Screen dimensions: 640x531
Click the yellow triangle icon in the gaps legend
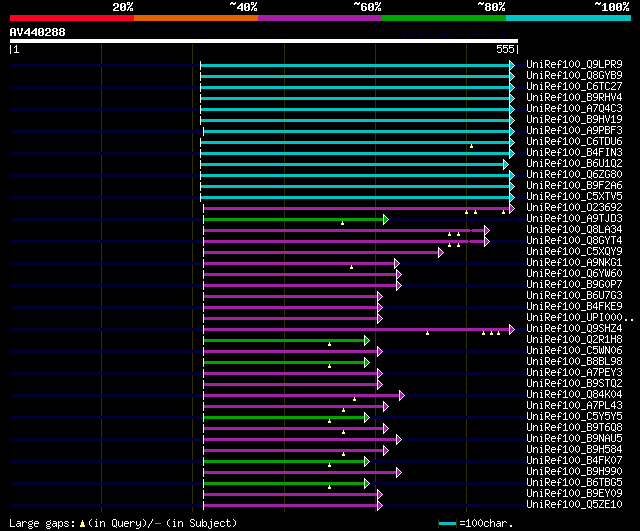82,524
